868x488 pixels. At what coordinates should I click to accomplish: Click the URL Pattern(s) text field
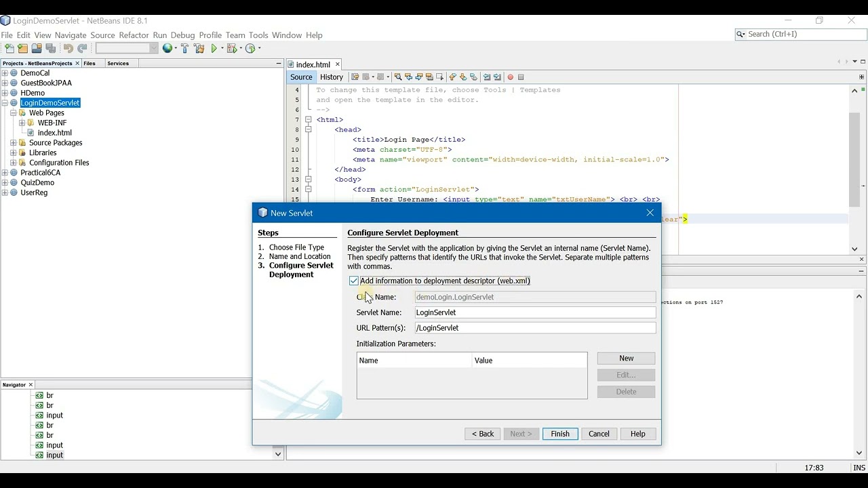point(536,328)
